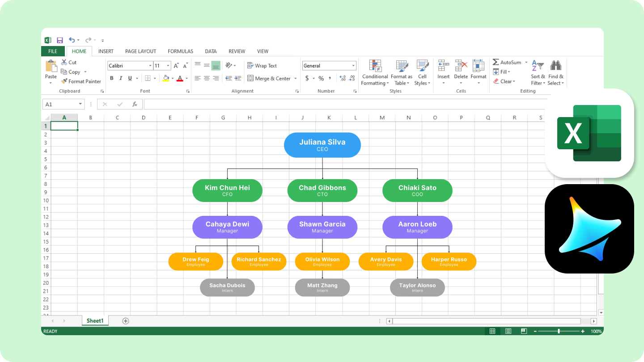Expand the Fill Color dropdown arrow
Viewport: 644px width, 362px height.
pos(172,78)
